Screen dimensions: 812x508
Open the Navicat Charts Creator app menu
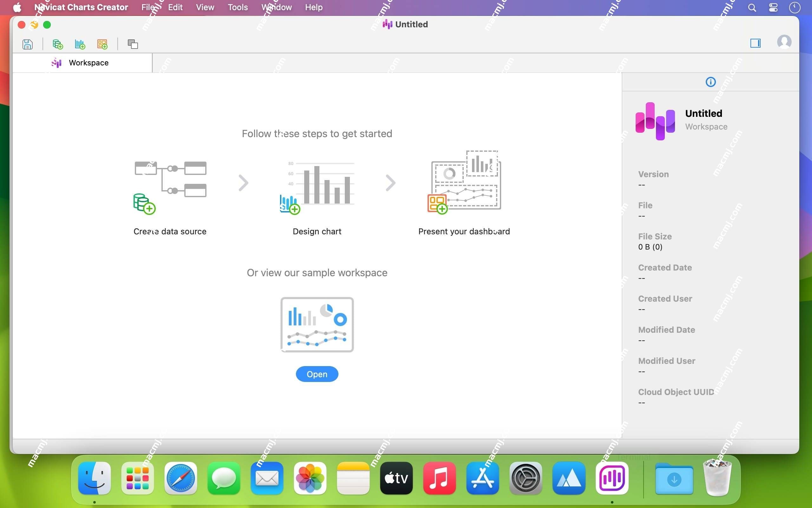tap(81, 7)
